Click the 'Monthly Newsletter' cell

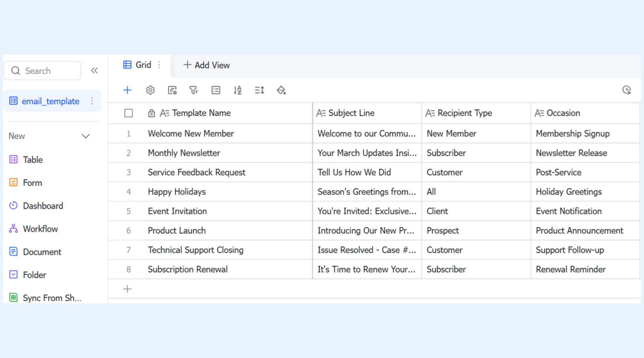point(228,153)
